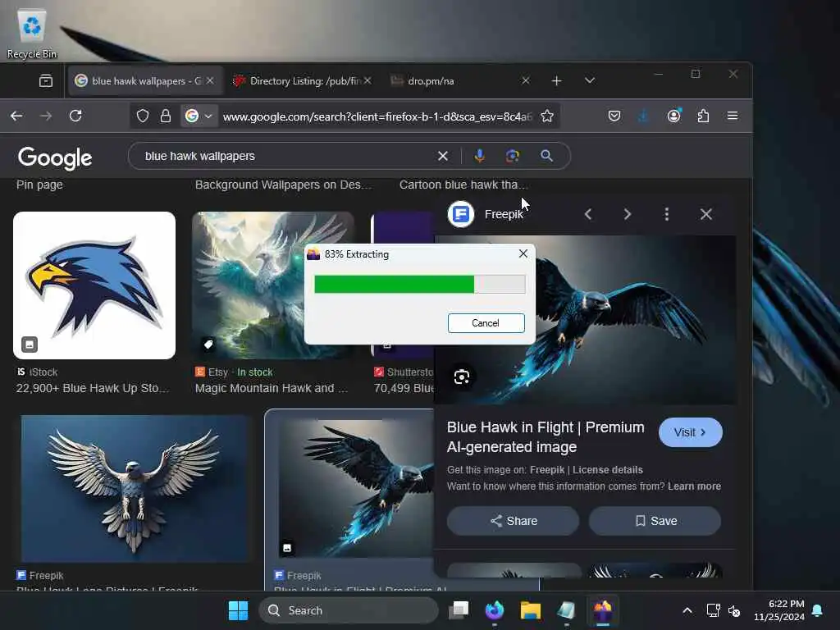Open the notepad-like taskbar app icon

(x=566, y=610)
